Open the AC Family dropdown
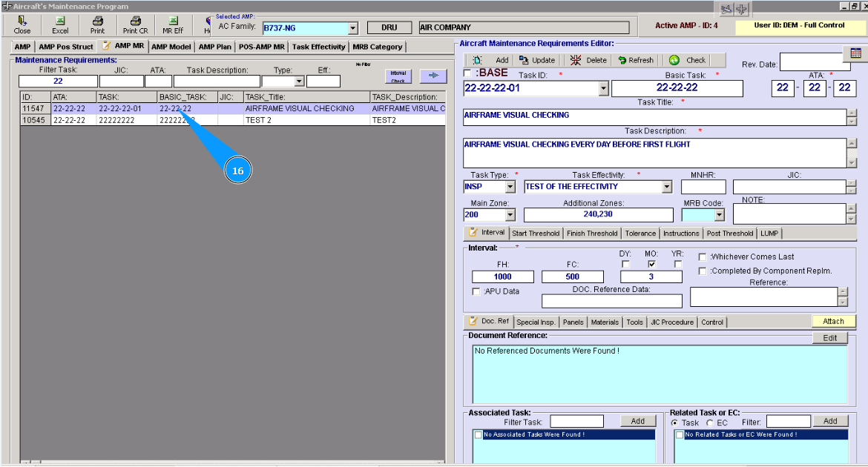The image size is (868, 467). tap(352, 28)
